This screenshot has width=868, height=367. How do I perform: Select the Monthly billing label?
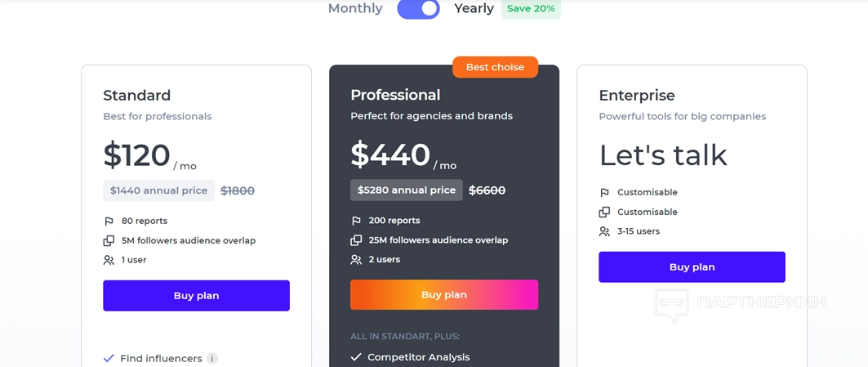click(355, 9)
